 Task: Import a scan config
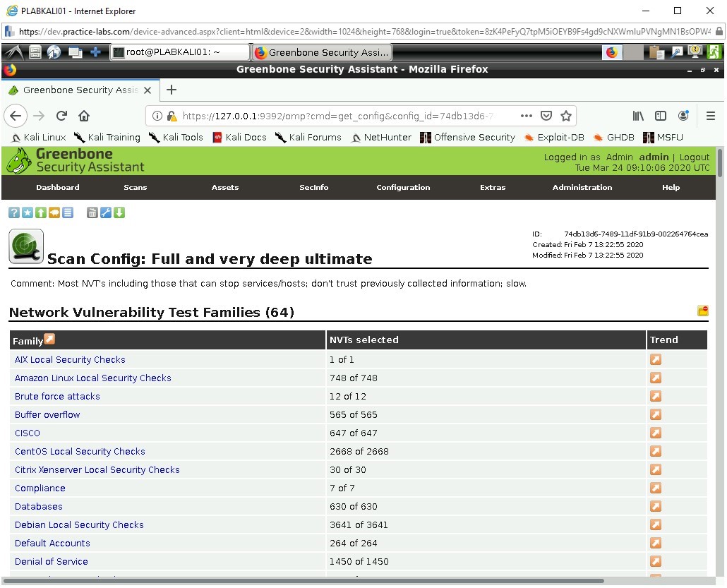[x=40, y=212]
